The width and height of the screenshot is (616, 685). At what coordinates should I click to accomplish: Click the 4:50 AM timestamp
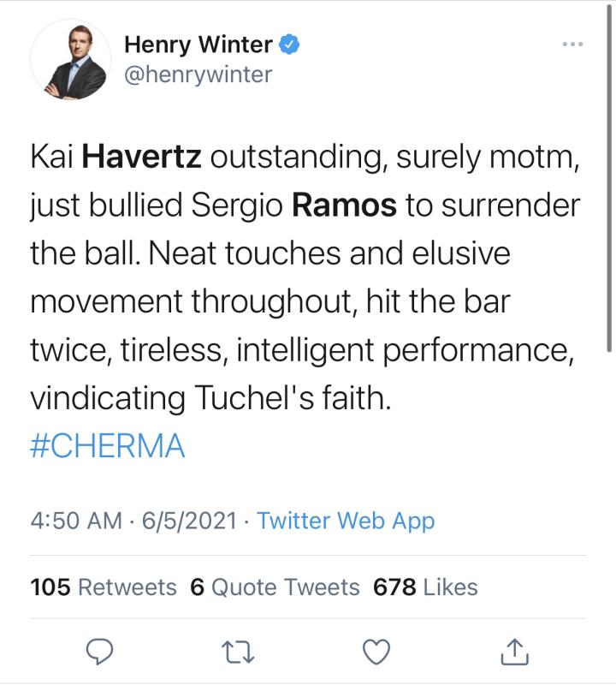point(76,521)
